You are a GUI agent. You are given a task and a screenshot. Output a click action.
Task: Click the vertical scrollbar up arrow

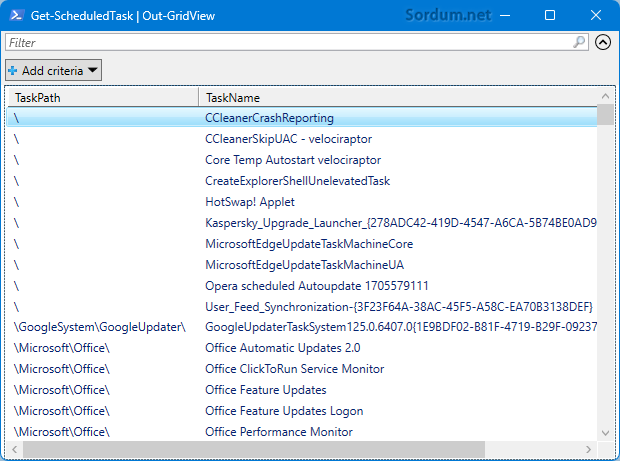tap(605, 96)
